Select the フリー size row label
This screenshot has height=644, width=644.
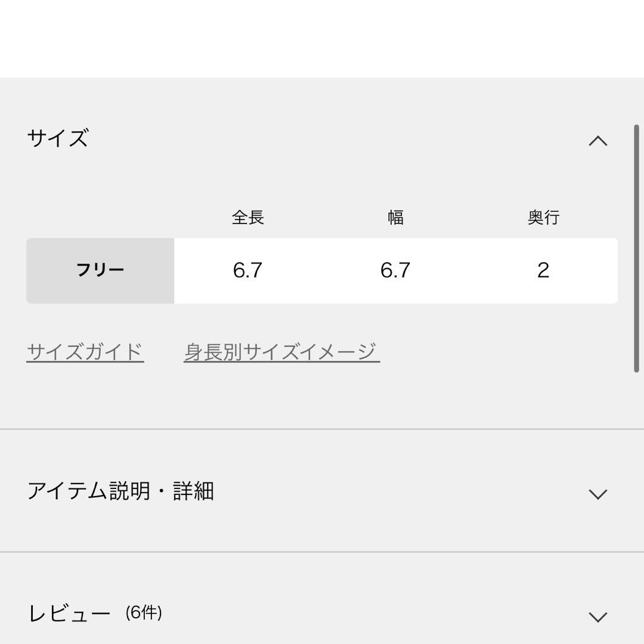pos(100,271)
